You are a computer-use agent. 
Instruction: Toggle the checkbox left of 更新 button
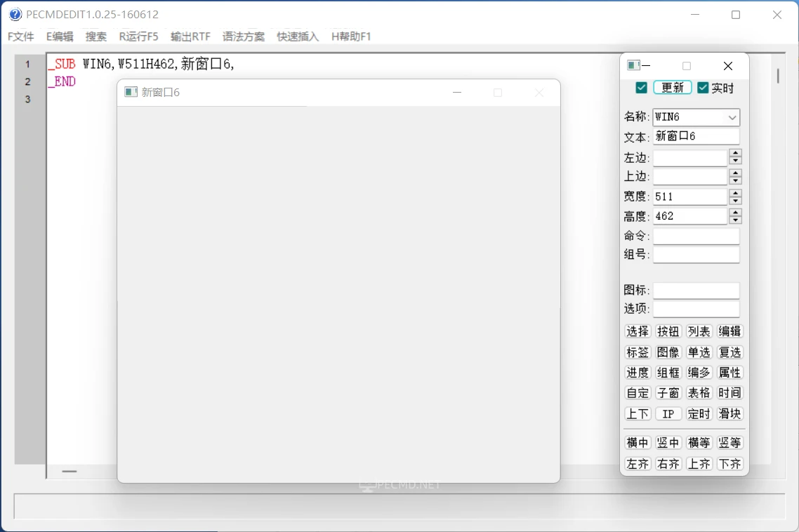pyautogui.click(x=642, y=88)
